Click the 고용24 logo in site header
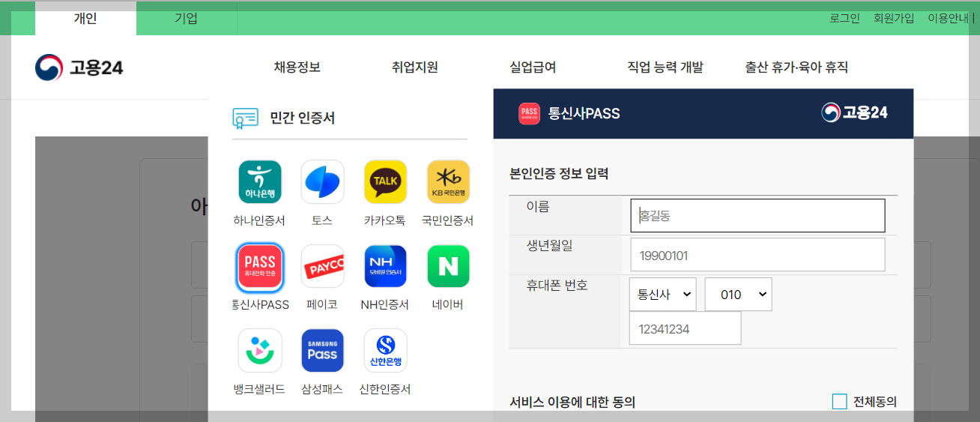Image resolution: width=980 pixels, height=422 pixels. click(79, 67)
